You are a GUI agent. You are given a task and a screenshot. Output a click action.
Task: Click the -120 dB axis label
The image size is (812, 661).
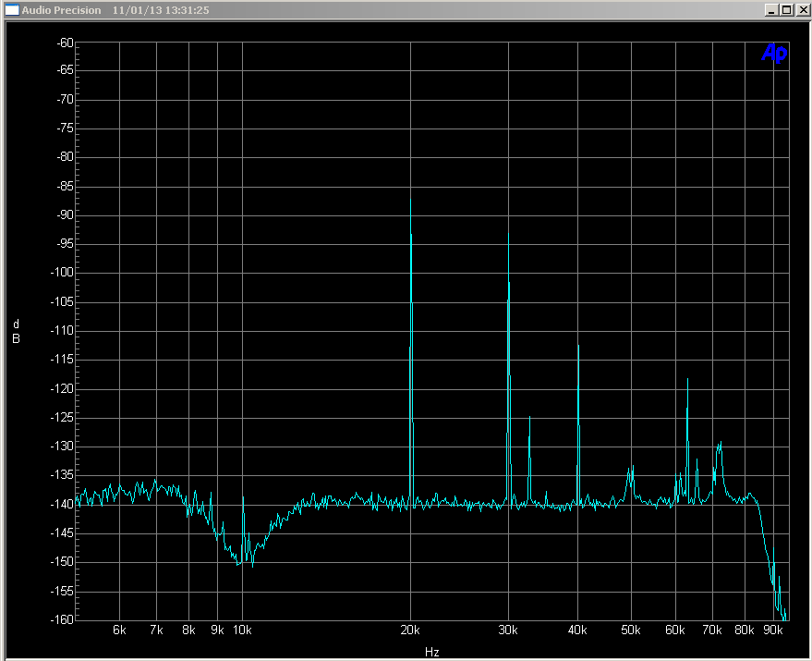click(62, 389)
